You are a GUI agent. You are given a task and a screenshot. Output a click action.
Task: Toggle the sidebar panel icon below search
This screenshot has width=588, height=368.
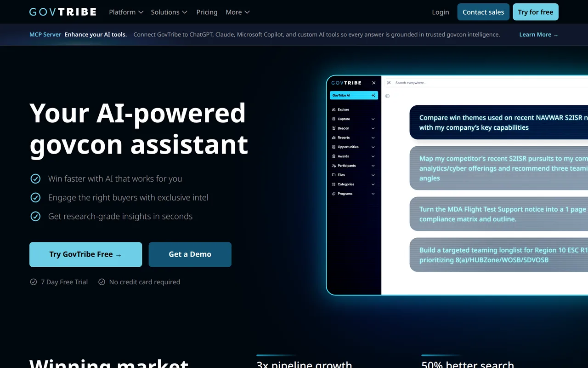point(387,96)
